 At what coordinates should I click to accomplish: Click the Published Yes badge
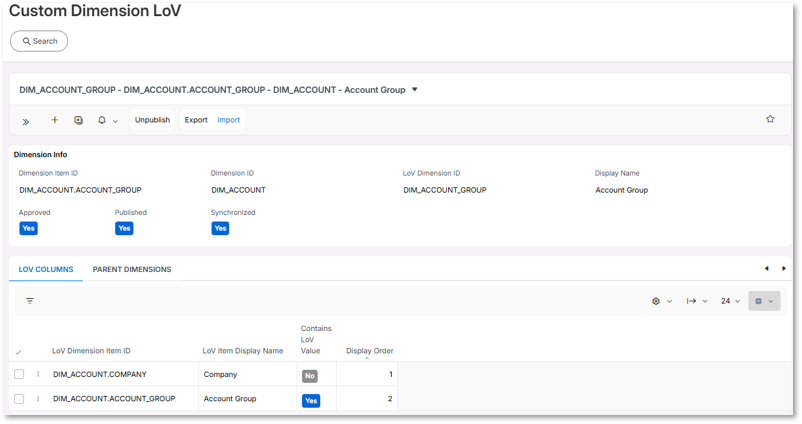(124, 228)
